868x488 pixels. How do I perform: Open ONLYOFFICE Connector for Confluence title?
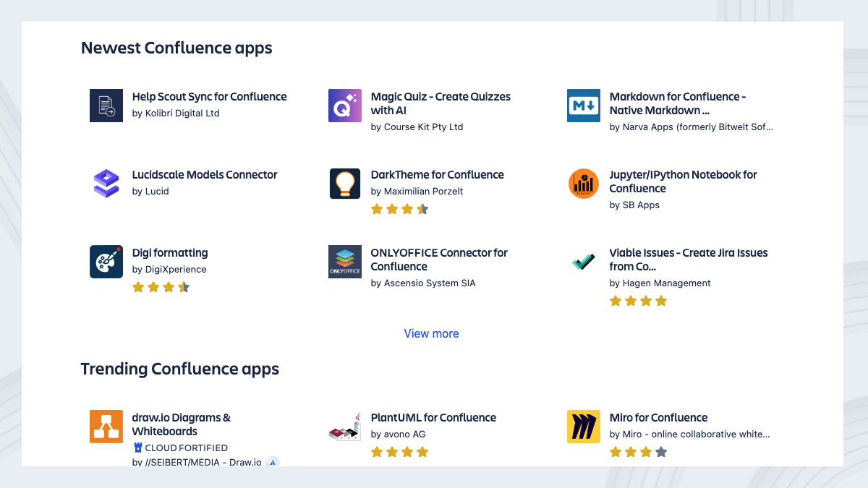point(439,260)
